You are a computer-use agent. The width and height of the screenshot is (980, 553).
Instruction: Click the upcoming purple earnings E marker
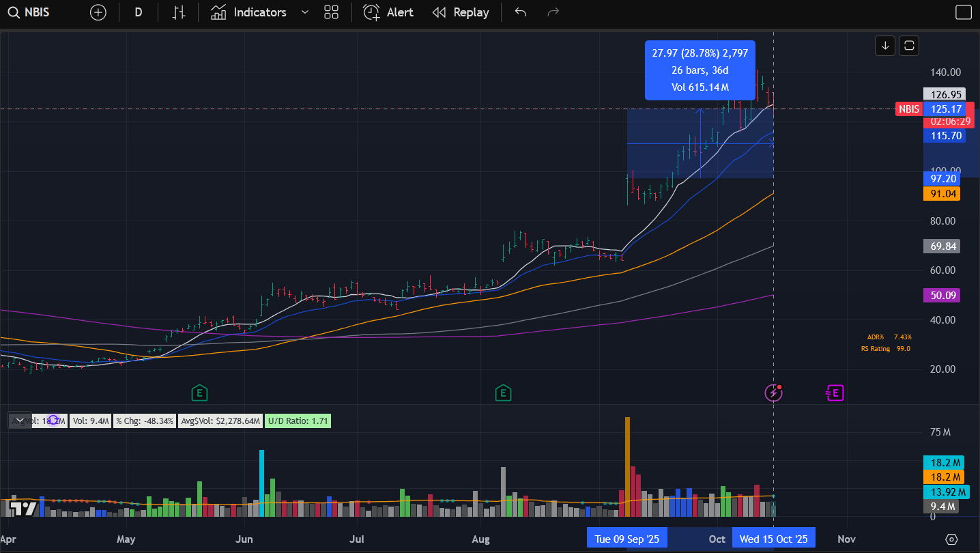point(835,393)
